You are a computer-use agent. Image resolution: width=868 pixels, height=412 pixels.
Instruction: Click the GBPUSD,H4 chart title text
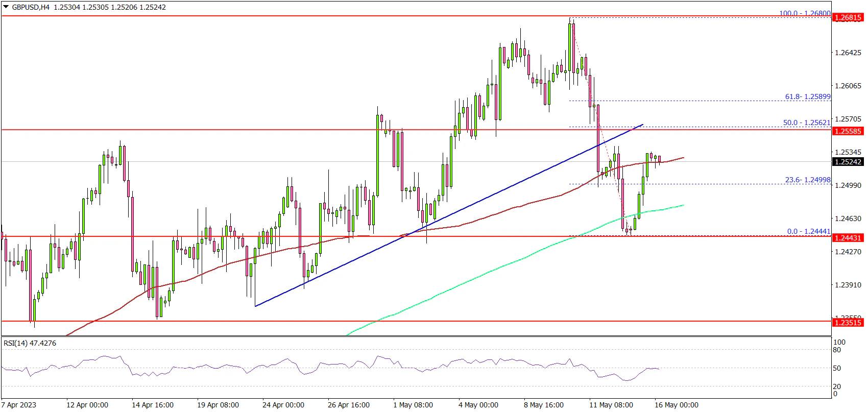click(x=31, y=7)
